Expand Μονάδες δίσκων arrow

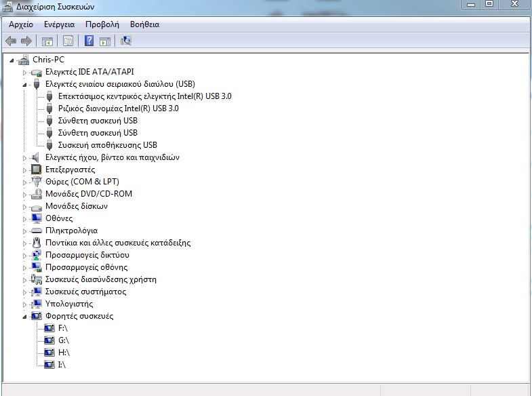click(24, 207)
